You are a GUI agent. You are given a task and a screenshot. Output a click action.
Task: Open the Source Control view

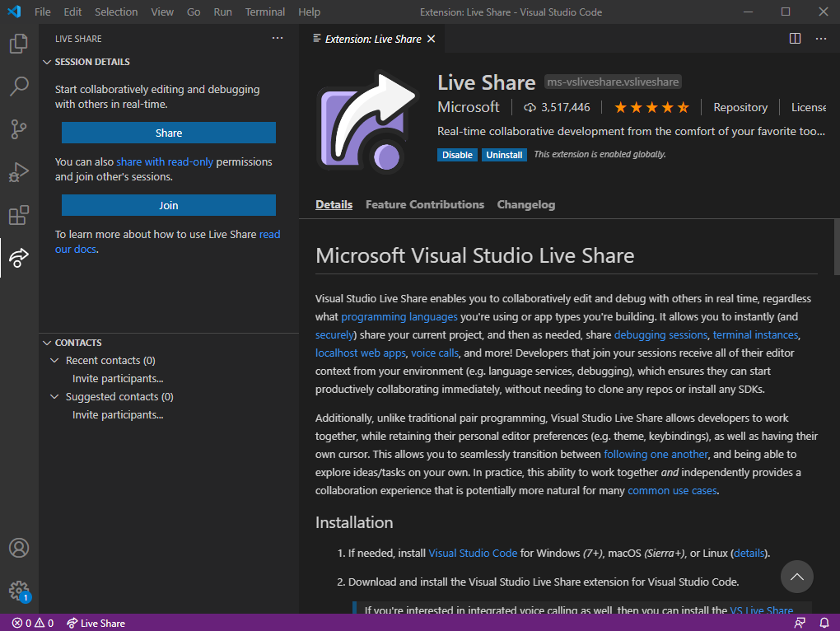point(18,129)
